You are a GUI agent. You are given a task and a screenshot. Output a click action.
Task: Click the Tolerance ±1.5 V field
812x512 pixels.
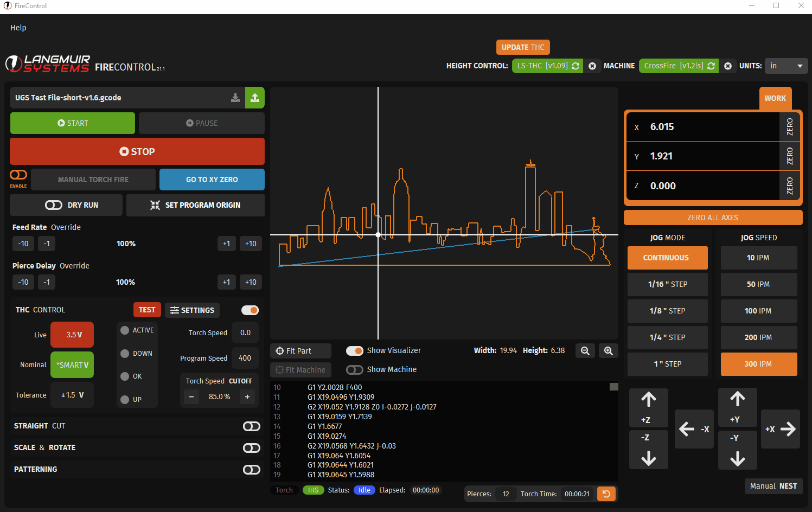[72, 395]
